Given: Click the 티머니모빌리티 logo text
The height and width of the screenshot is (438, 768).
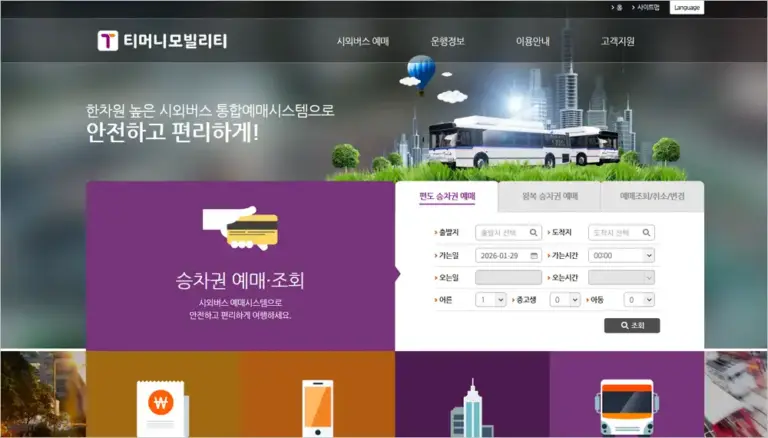Looking at the screenshot, I should (175, 41).
